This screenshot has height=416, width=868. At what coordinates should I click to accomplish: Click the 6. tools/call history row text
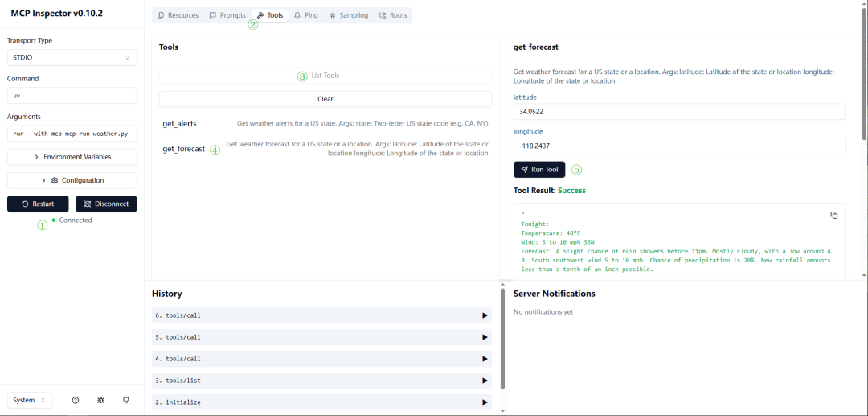[x=178, y=315]
